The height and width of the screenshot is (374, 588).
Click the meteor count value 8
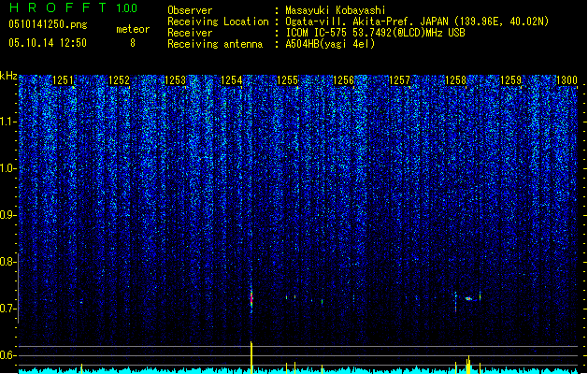click(x=133, y=43)
